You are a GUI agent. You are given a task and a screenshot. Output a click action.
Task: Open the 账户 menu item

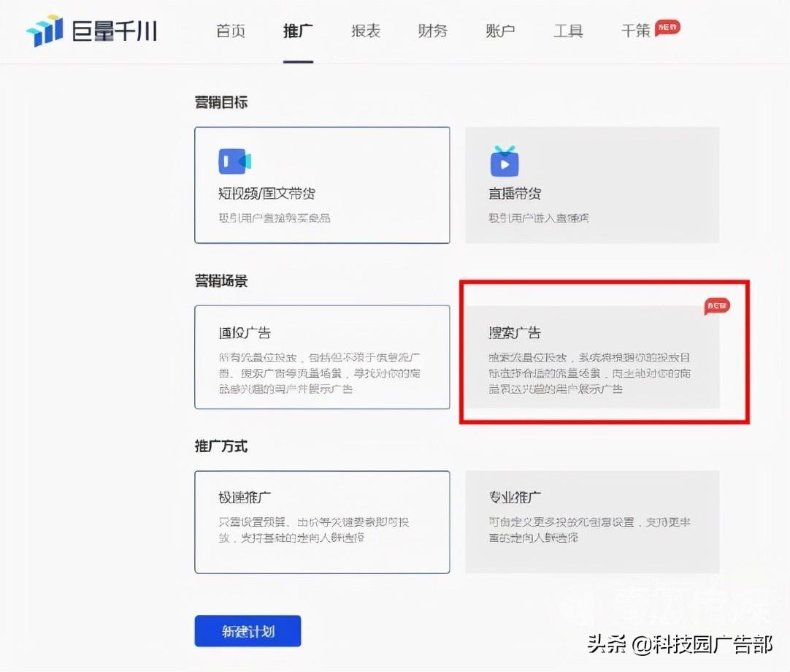point(500,31)
